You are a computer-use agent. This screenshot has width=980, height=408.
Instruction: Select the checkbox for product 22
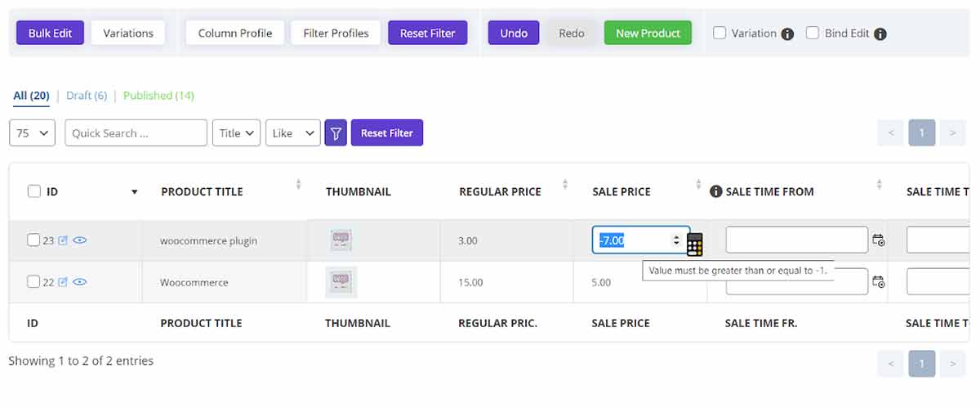[x=33, y=282]
